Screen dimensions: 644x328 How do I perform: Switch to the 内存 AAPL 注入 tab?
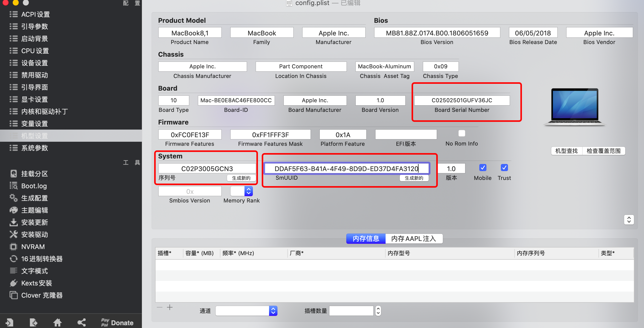(x=414, y=239)
